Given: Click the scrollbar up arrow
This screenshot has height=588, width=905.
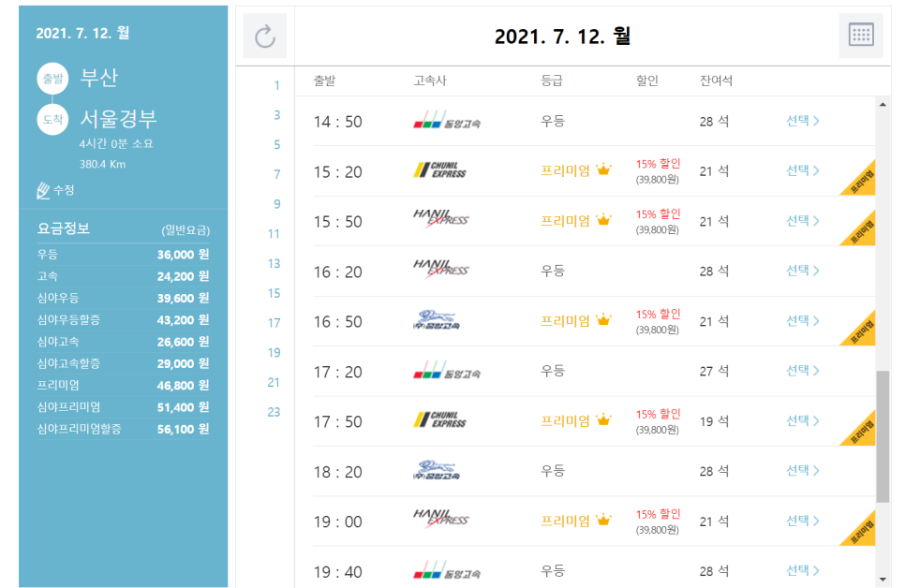Looking at the screenshot, I should (883, 104).
